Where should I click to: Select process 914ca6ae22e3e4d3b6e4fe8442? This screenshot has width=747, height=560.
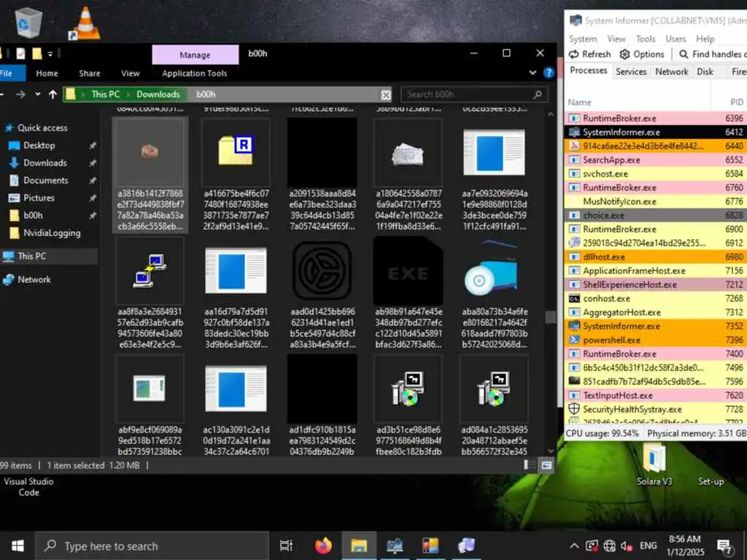[x=656, y=146]
